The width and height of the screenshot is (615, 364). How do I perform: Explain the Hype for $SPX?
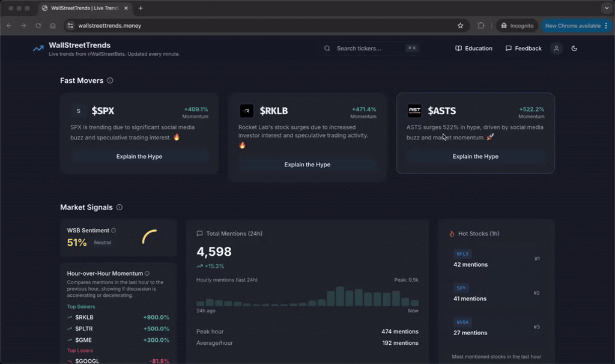point(139,157)
